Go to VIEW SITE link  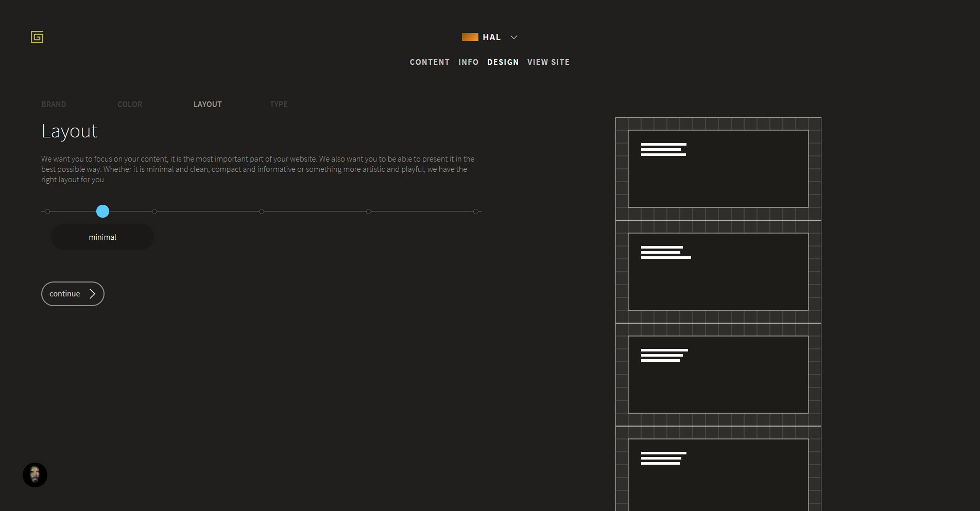pos(548,62)
